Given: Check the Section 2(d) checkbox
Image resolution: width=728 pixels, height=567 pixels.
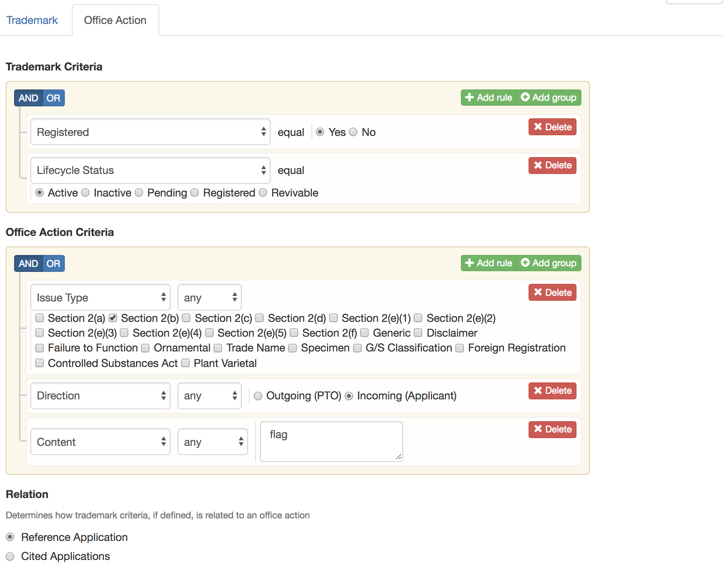Looking at the screenshot, I should [260, 318].
